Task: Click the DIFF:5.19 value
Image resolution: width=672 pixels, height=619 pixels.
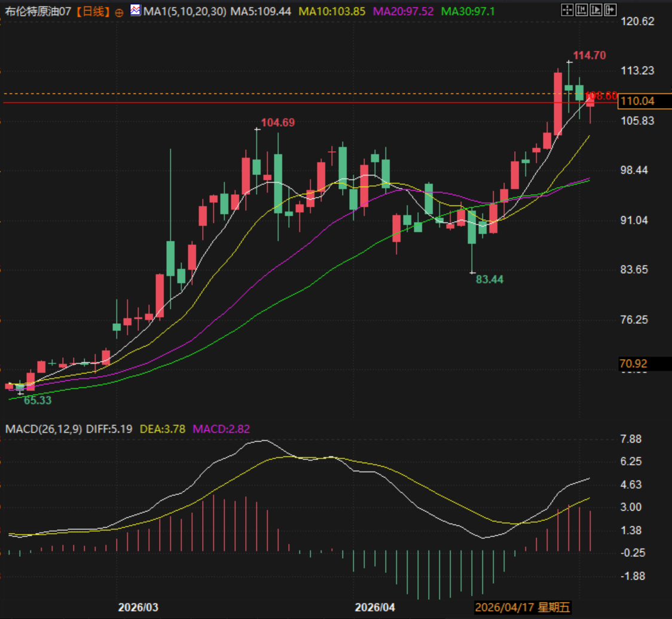Action: tap(109, 429)
